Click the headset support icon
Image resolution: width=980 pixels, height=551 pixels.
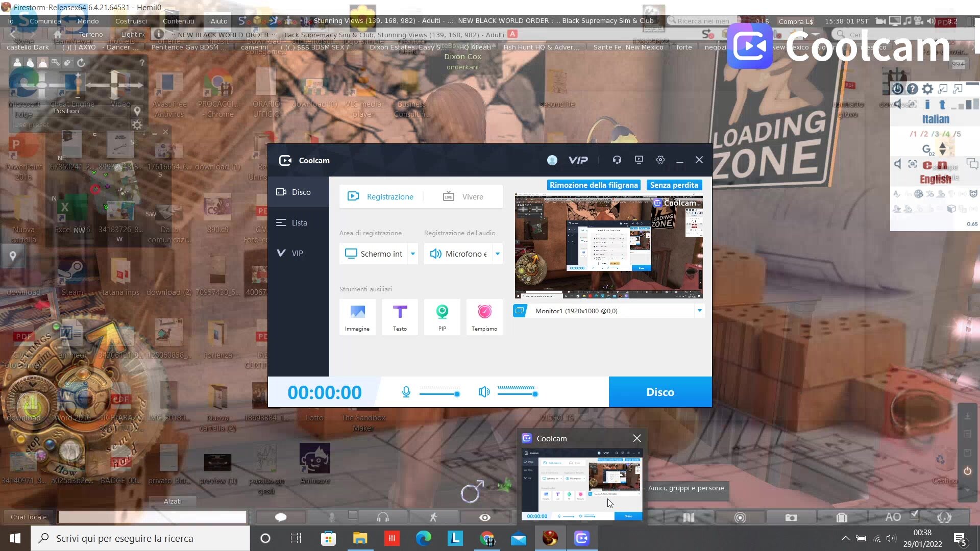tap(617, 160)
